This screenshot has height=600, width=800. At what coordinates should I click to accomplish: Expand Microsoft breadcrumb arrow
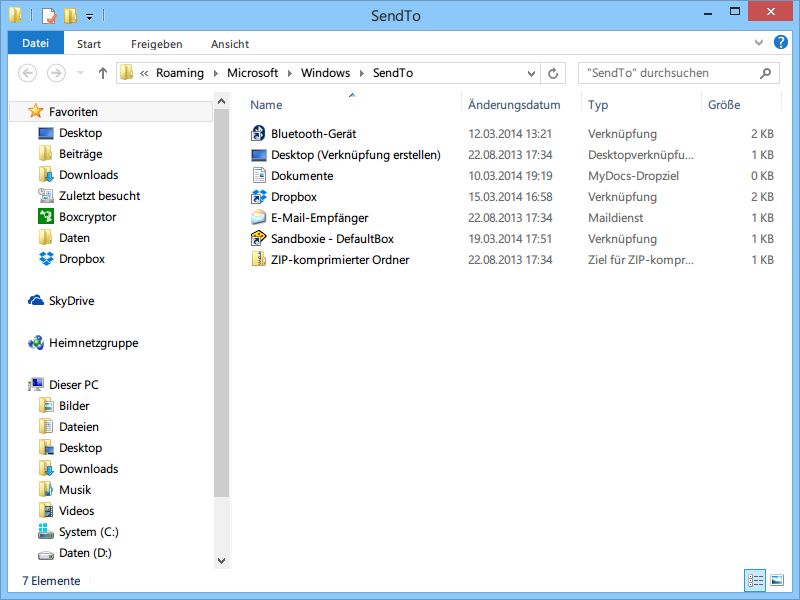289,73
